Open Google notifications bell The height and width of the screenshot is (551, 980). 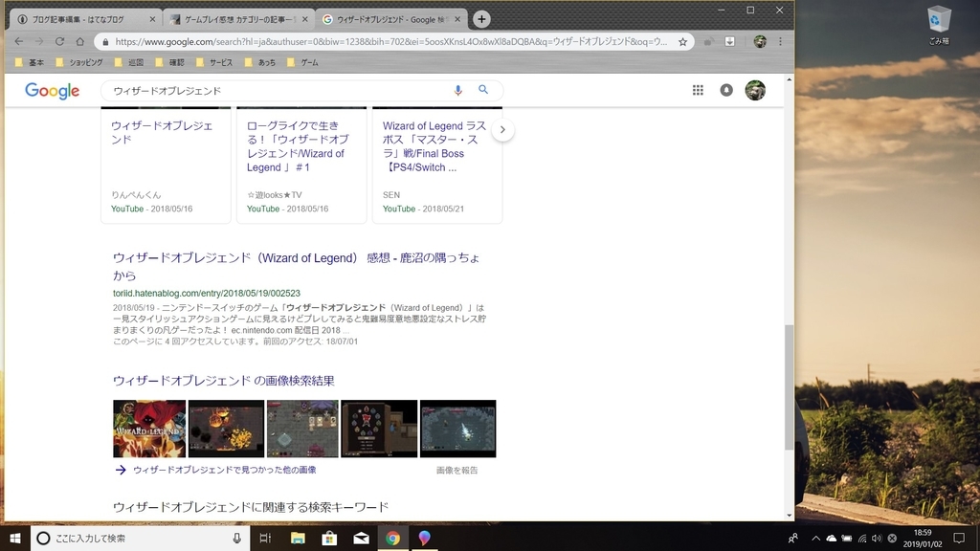(726, 90)
